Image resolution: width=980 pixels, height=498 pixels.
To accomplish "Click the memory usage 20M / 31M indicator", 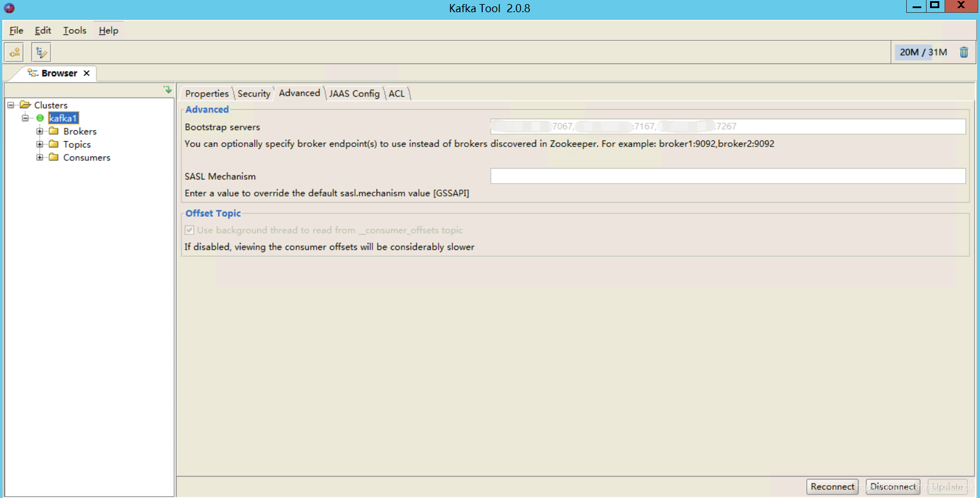I will click(923, 52).
